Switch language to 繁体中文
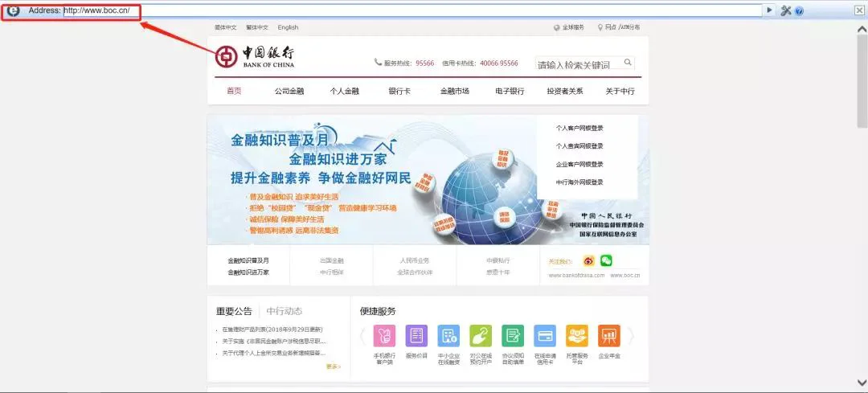The image size is (868, 393). pyautogui.click(x=257, y=27)
